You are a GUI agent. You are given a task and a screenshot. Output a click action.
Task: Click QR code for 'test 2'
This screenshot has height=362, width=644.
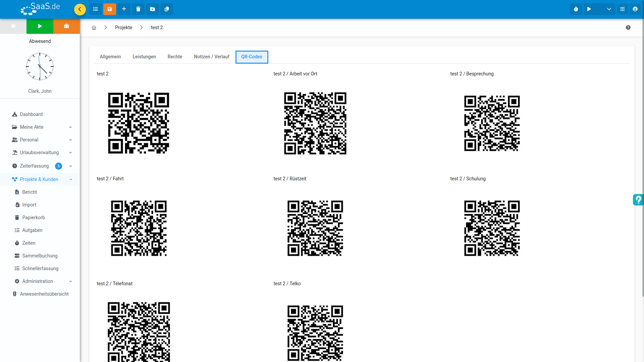139,123
